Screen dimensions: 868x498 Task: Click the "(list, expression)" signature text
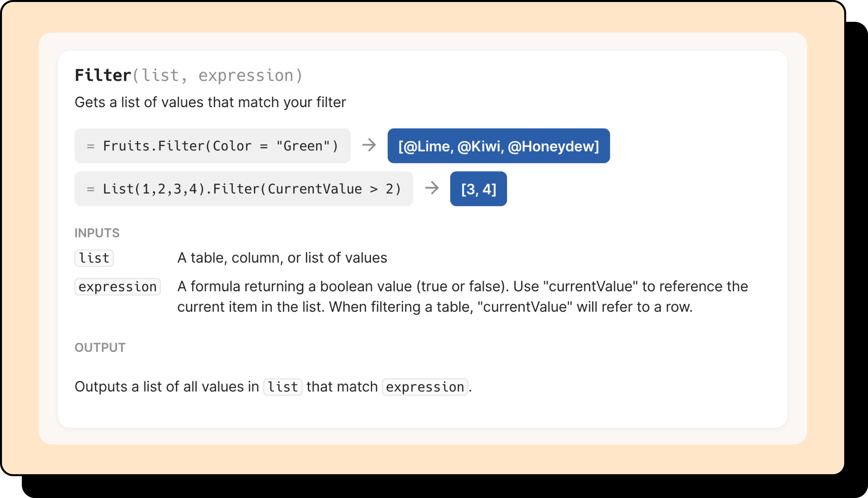click(217, 76)
